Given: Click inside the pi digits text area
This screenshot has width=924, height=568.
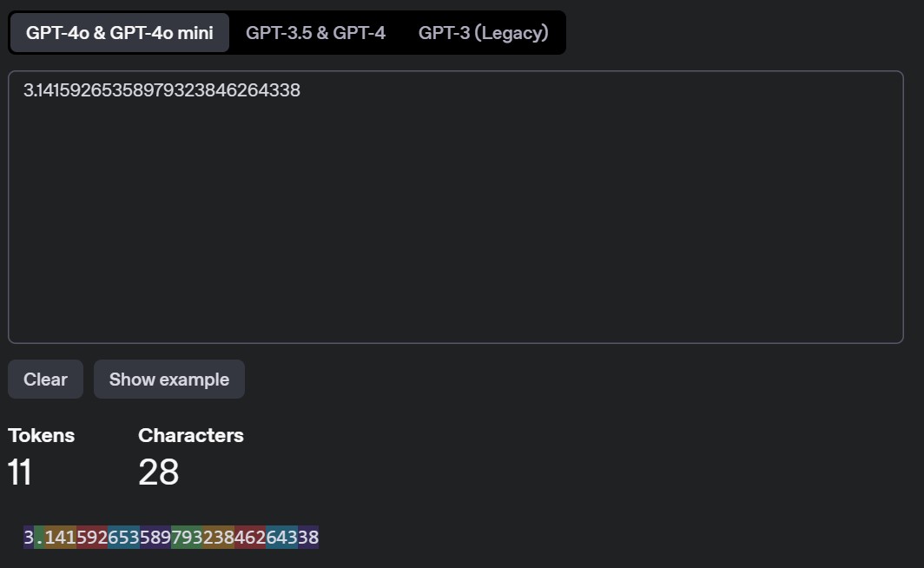Looking at the screenshot, I should point(455,208).
